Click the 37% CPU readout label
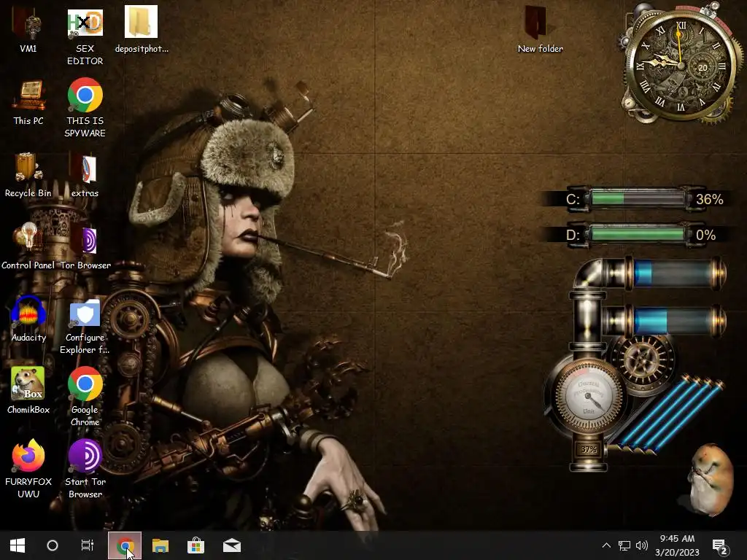Image resolution: width=747 pixels, height=560 pixels. pyautogui.click(x=589, y=449)
